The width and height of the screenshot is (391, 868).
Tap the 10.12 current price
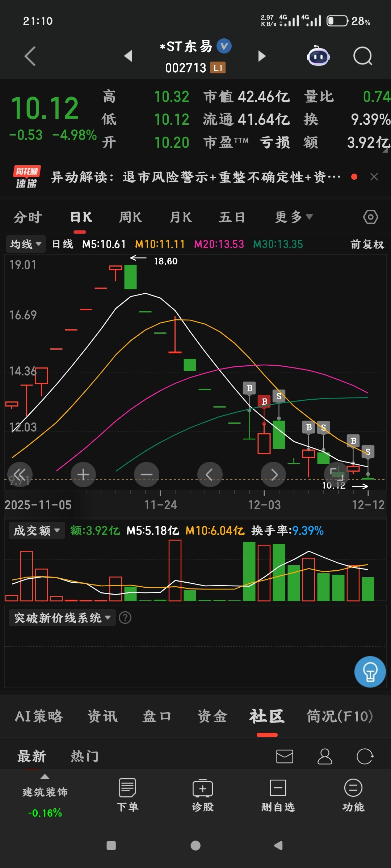point(45,108)
